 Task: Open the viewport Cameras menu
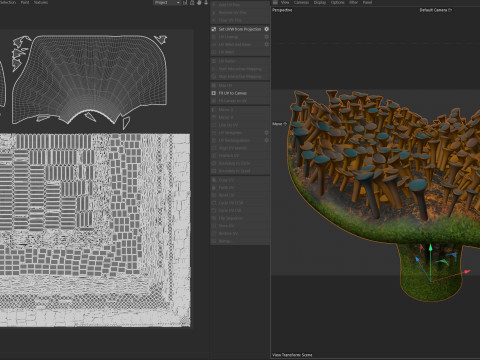pos(301,2)
